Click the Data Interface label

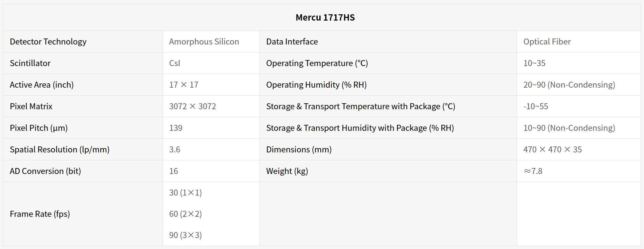pyautogui.click(x=292, y=42)
